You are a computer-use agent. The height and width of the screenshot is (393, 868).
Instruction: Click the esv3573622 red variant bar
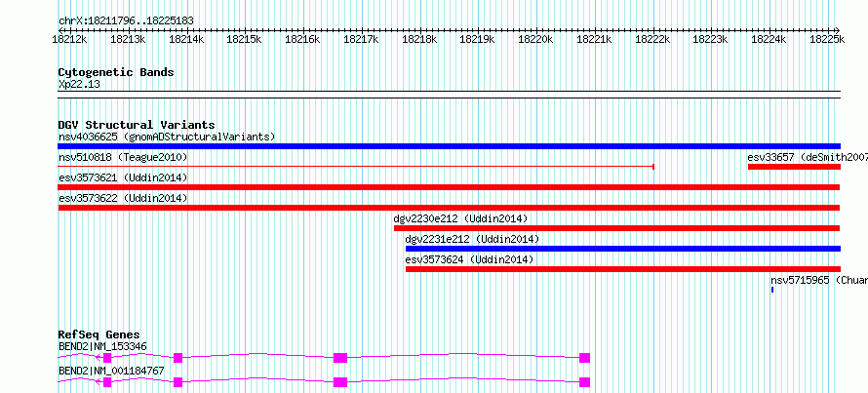tap(449, 208)
